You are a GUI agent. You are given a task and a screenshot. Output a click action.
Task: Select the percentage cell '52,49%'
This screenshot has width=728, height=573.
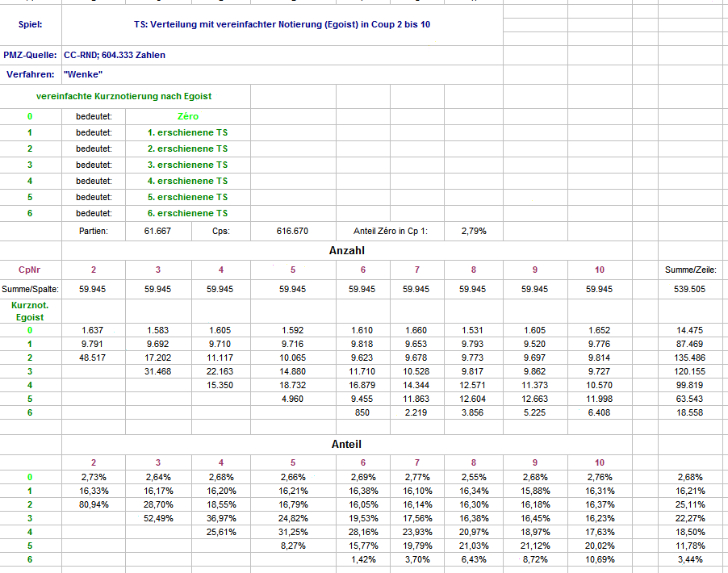click(158, 518)
